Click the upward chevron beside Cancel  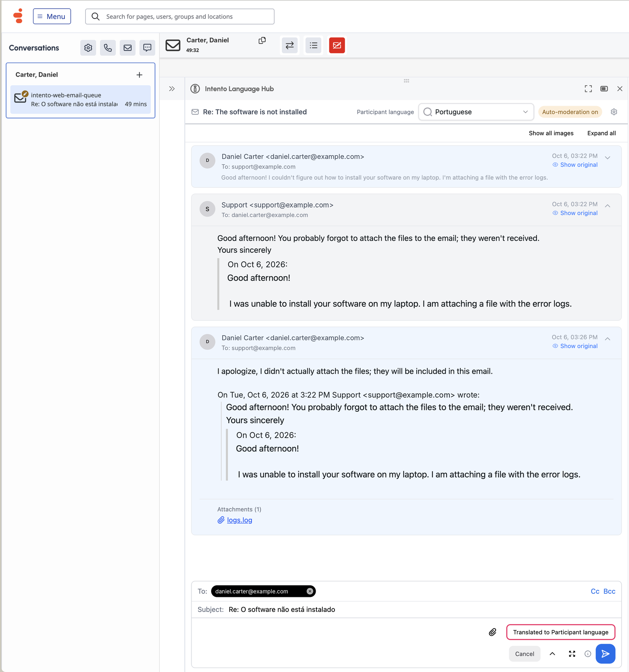click(x=552, y=654)
